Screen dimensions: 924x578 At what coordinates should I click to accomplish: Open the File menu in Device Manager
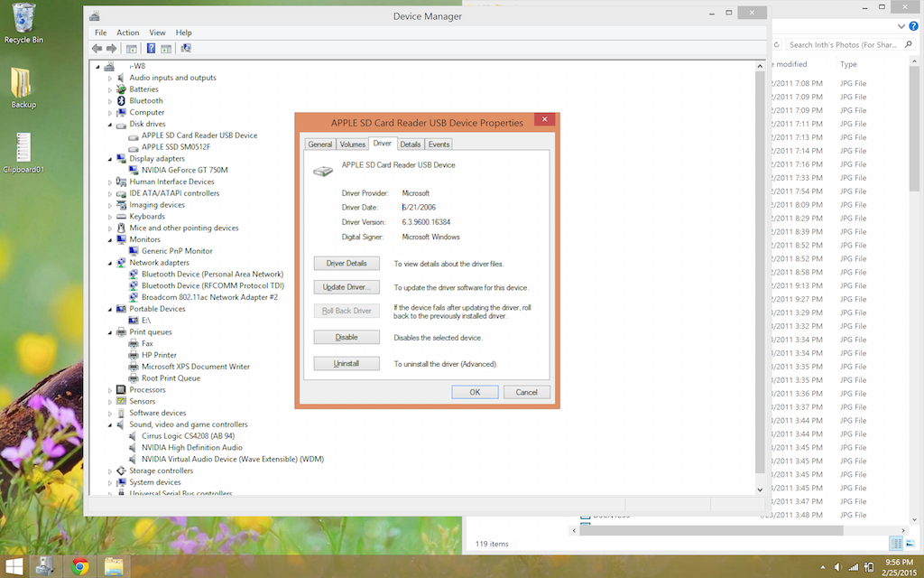point(101,33)
